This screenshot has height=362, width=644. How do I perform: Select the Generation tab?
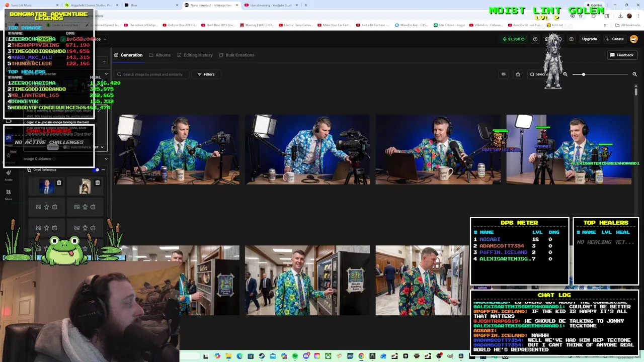[128, 55]
